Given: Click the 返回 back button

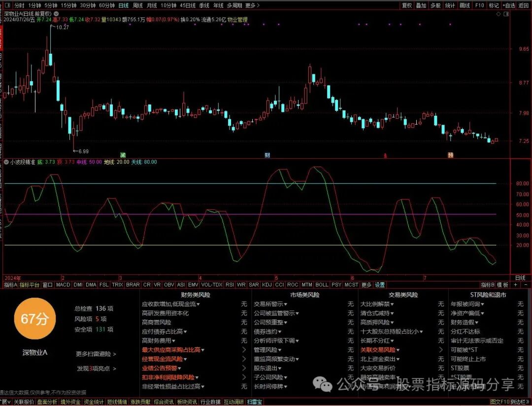Looking at the screenshot, I should (x=524, y=5).
